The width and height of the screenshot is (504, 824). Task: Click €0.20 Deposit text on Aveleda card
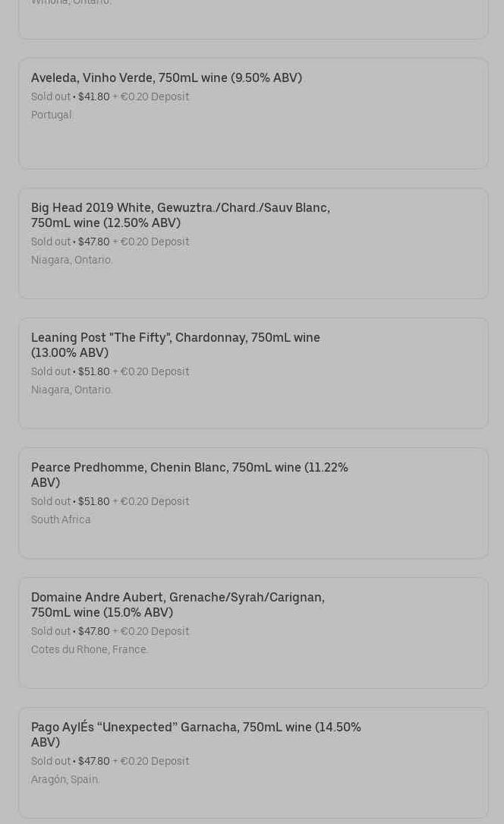coord(154,96)
